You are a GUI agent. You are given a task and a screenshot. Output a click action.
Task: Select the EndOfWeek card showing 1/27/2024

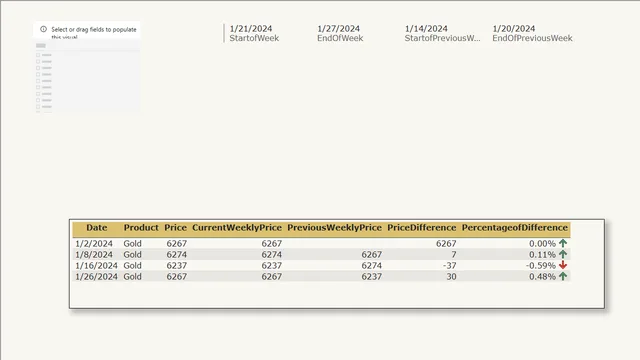pyautogui.click(x=340, y=33)
